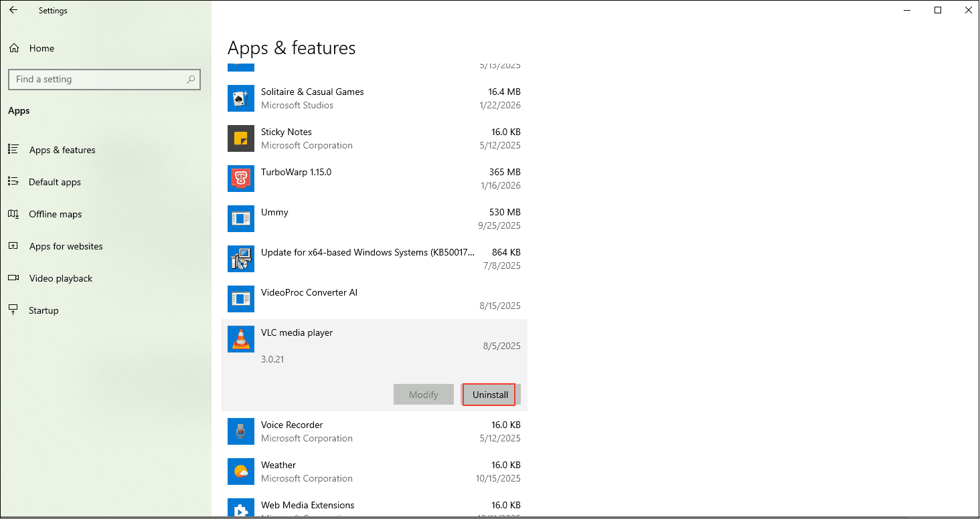Click the back arrow in Settings
Screen dimensions: 980x519
point(15,10)
